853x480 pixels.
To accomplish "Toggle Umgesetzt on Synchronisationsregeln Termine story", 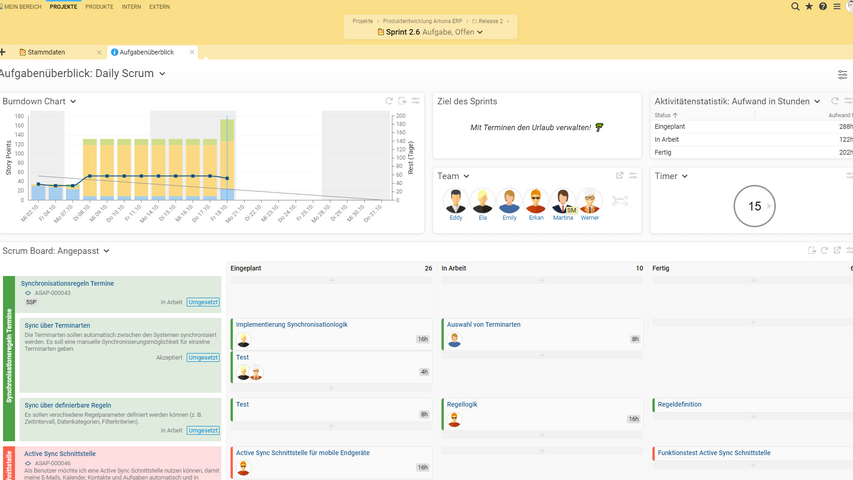I will click(203, 302).
